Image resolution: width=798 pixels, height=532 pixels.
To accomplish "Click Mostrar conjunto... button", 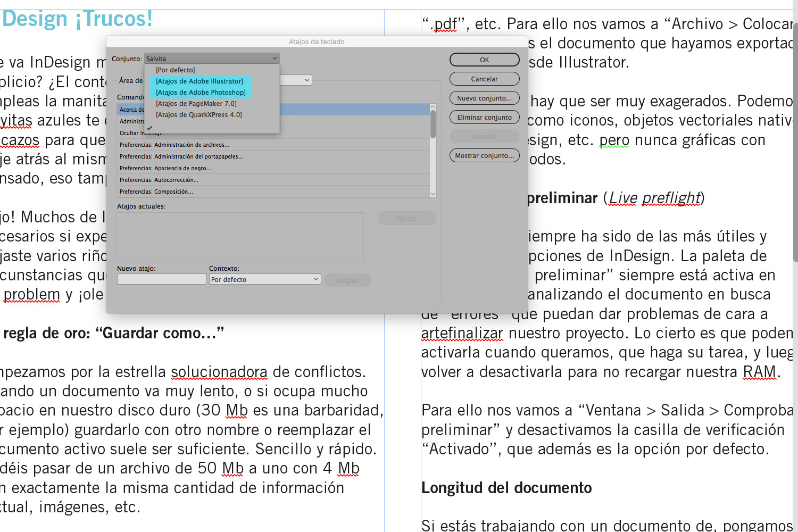I will tap(484, 155).
